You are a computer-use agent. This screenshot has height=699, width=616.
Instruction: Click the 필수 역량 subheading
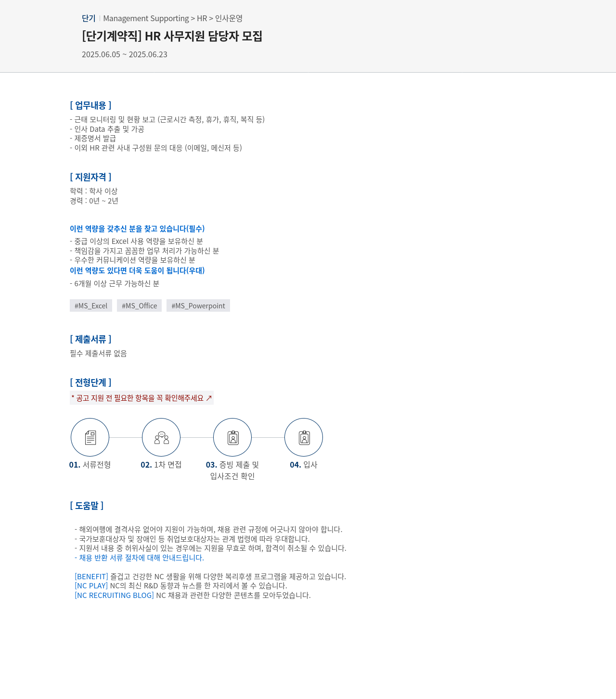137,229
